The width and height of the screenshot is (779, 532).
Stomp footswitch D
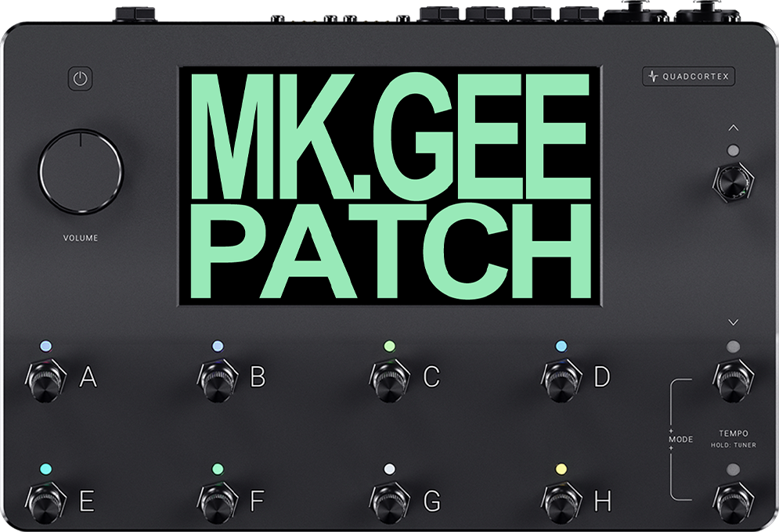[561, 381]
